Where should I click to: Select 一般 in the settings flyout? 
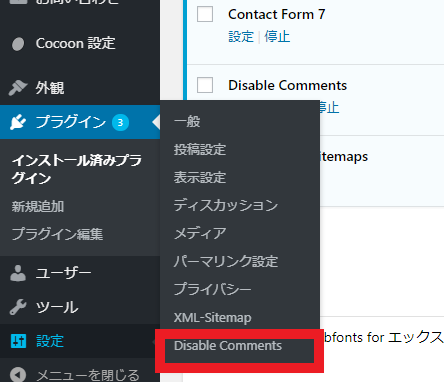pos(187,121)
